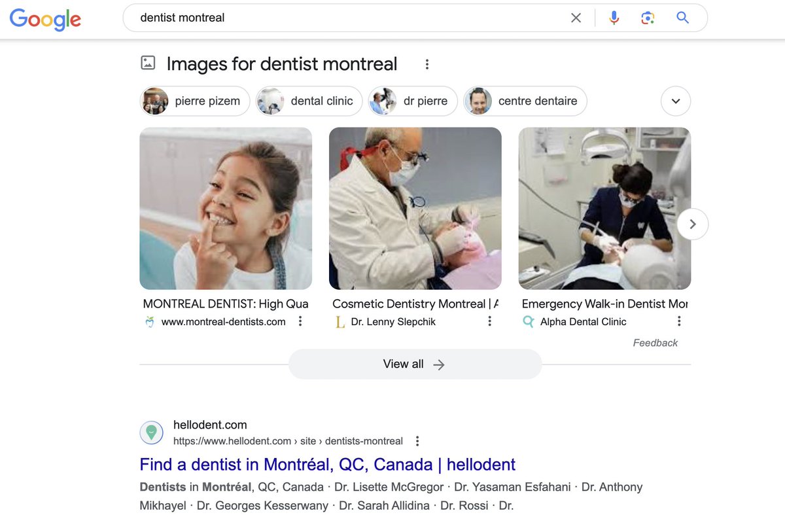The image size is (785, 532).
Task: Click the View all button
Action: point(415,364)
